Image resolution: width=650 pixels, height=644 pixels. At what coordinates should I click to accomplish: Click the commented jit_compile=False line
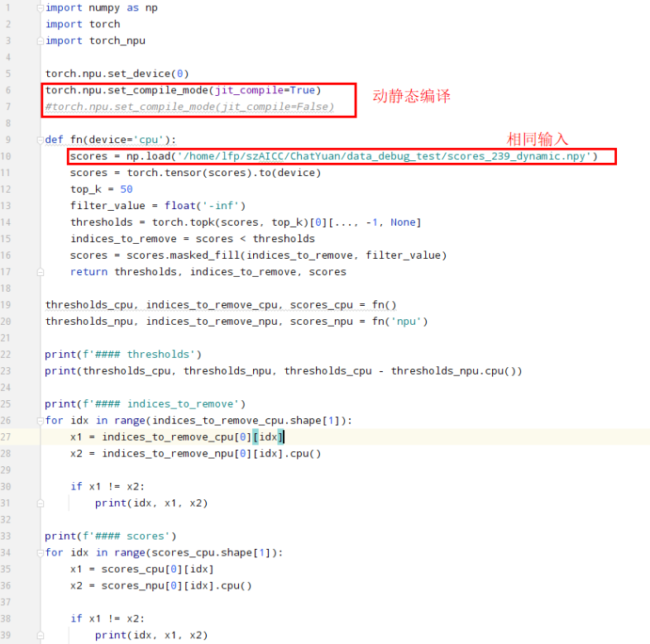(x=189, y=107)
